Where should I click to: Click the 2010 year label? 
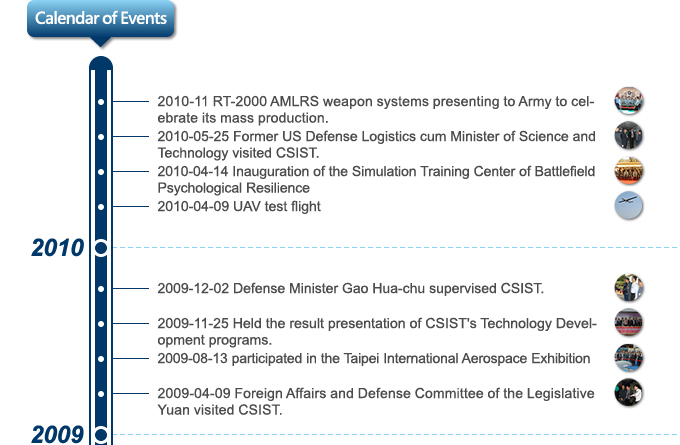click(x=58, y=248)
